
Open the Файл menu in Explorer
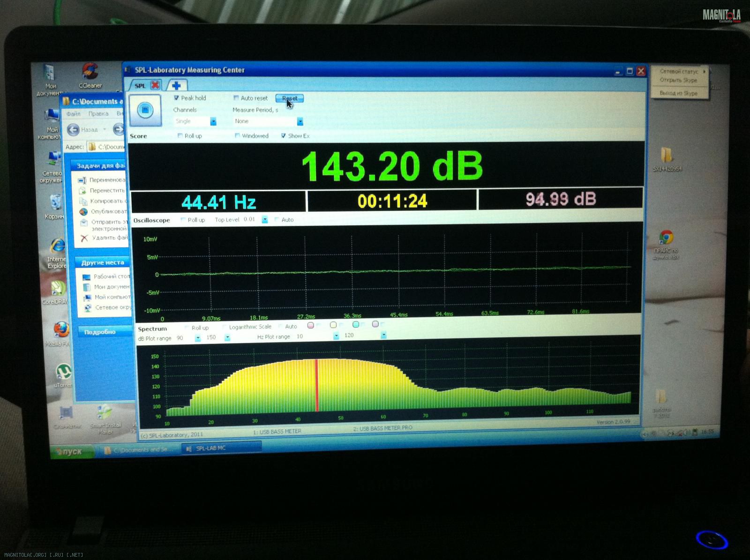(73, 114)
